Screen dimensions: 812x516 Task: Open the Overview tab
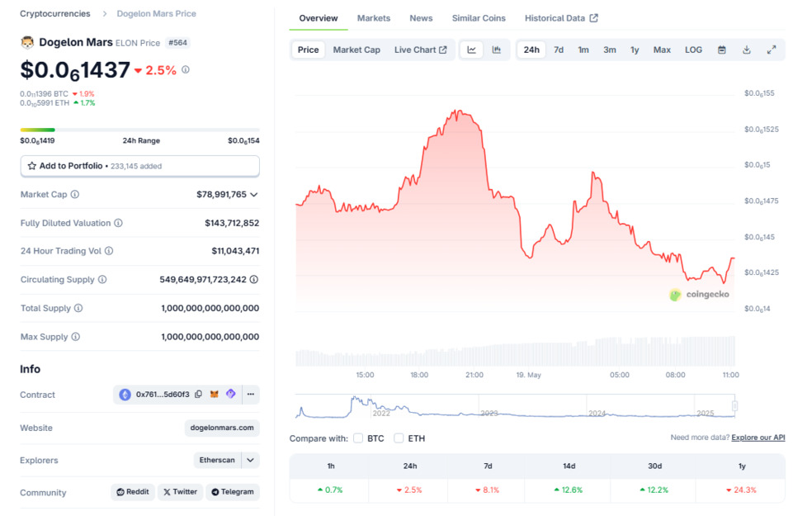pos(319,18)
